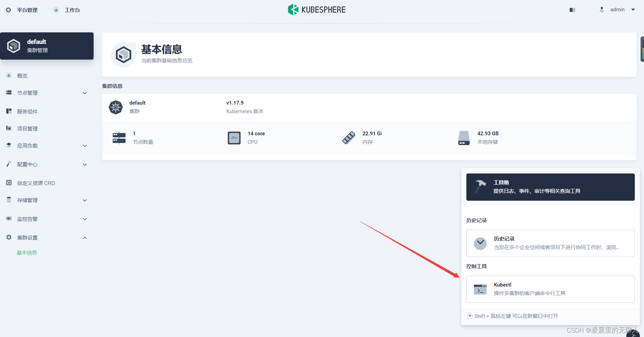Click the 应用负载 layers icon

point(9,145)
